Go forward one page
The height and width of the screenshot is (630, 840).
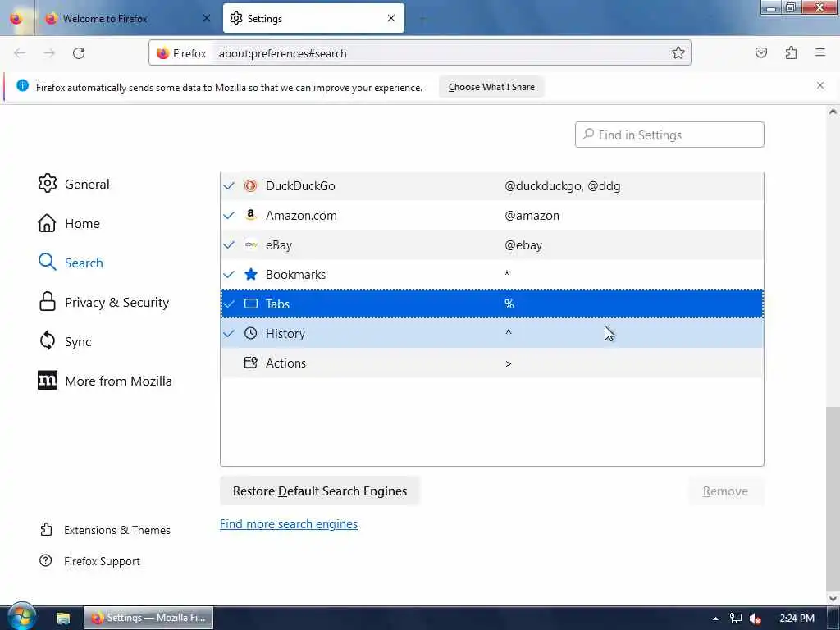tap(49, 53)
